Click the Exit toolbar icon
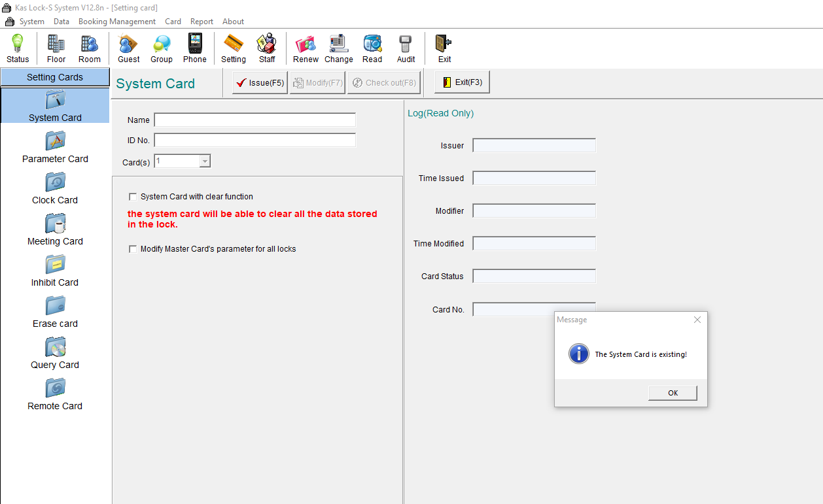The width and height of the screenshot is (823, 504). coord(445,49)
